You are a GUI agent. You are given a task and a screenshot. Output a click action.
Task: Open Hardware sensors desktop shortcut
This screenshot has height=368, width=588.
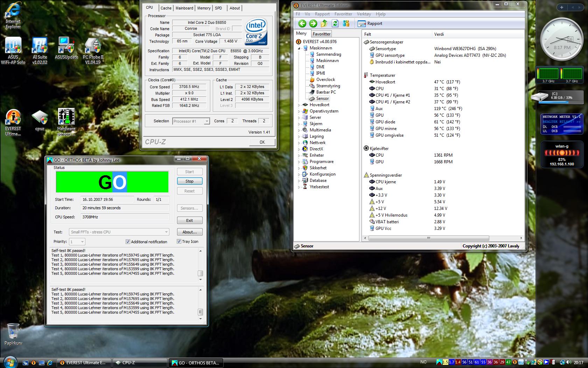pyautogui.click(x=66, y=123)
